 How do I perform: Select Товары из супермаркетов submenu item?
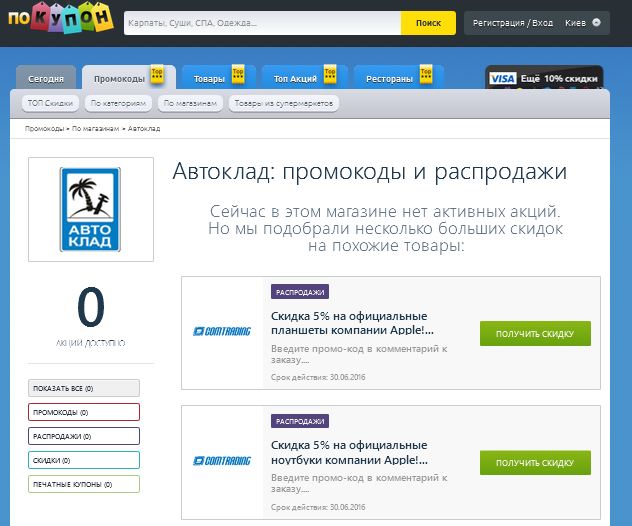click(285, 103)
